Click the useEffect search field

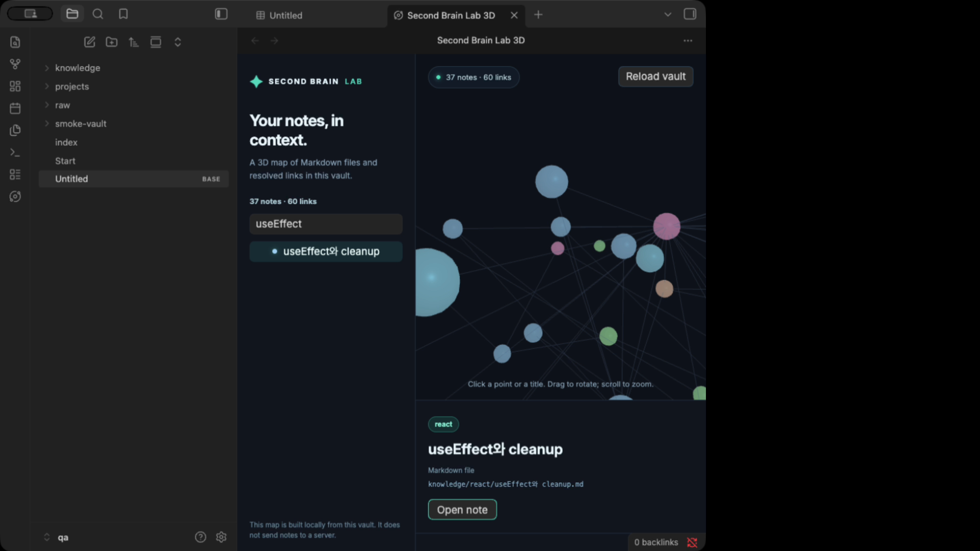[x=326, y=224]
